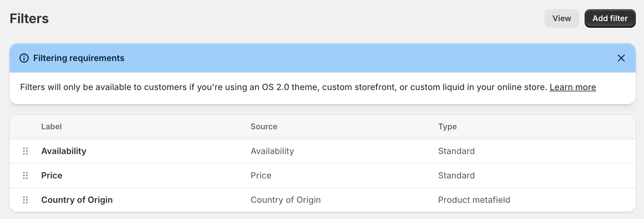Grab the drag handle for Price row

[25, 175]
